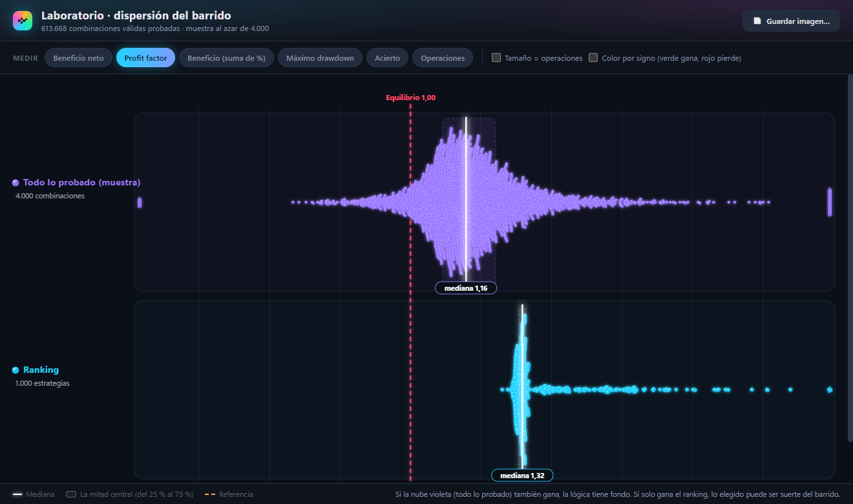This screenshot has width=853, height=504.
Task: Enable the Tamaño = operaciones checkbox
Action: tap(496, 58)
